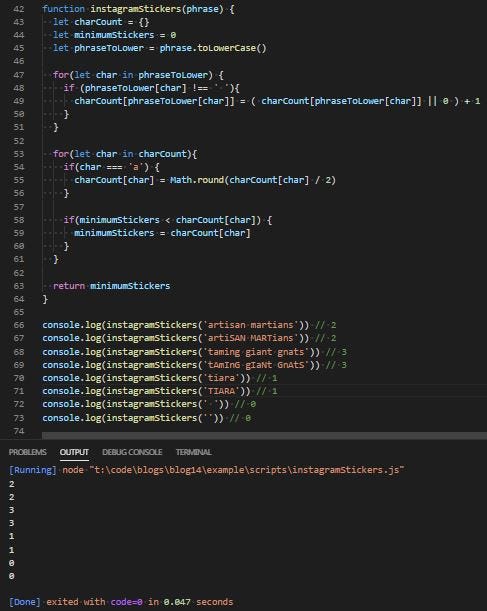Click if(minimumStickers < charCount[char]) line
This screenshot has width=487, height=611.
pyautogui.click(x=168, y=220)
